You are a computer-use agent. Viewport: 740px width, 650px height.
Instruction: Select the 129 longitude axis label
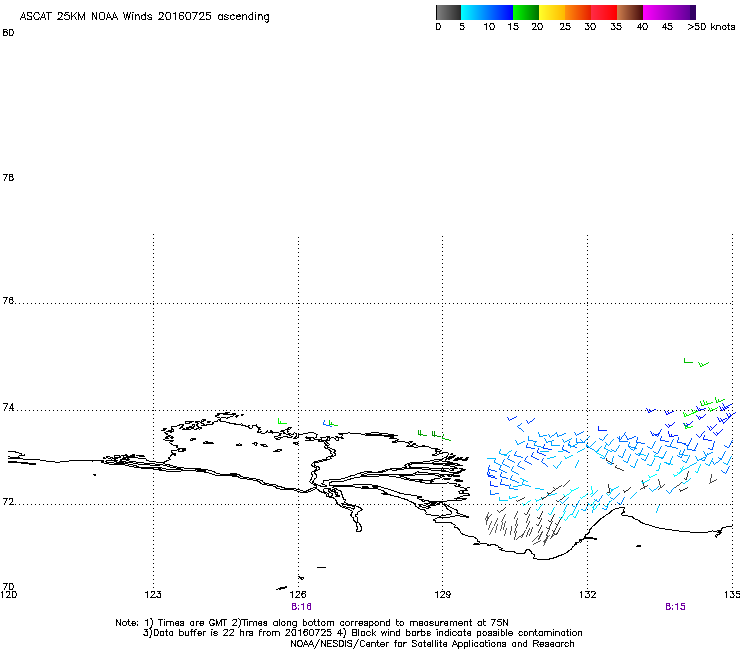pyautogui.click(x=443, y=594)
